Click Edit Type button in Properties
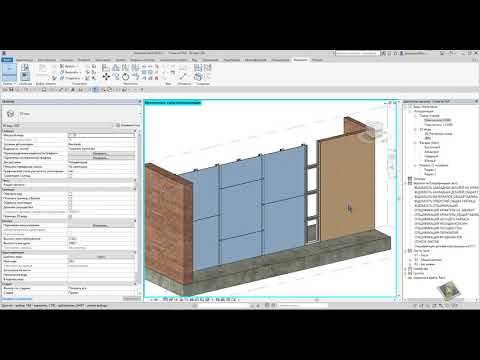The image size is (480, 360). (x=128, y=125)
